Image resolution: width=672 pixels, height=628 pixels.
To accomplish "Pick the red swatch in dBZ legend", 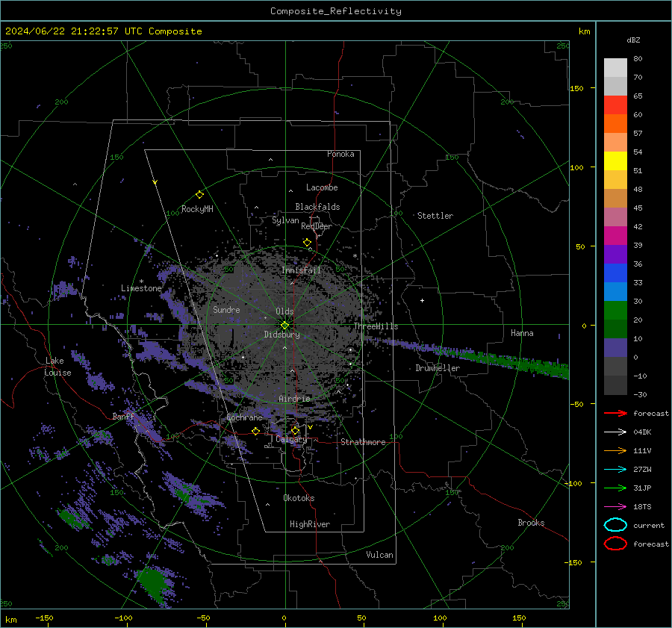I will (615, 105).
